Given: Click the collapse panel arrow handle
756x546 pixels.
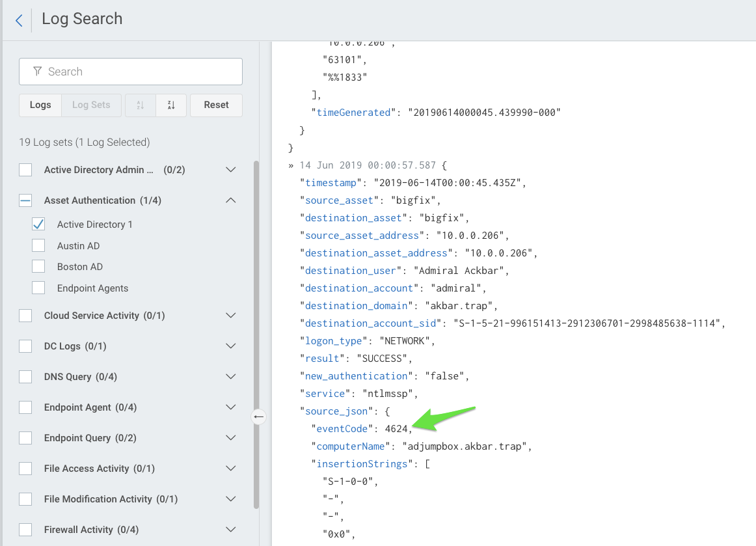Looking at the screenshot, I should 259,416.
